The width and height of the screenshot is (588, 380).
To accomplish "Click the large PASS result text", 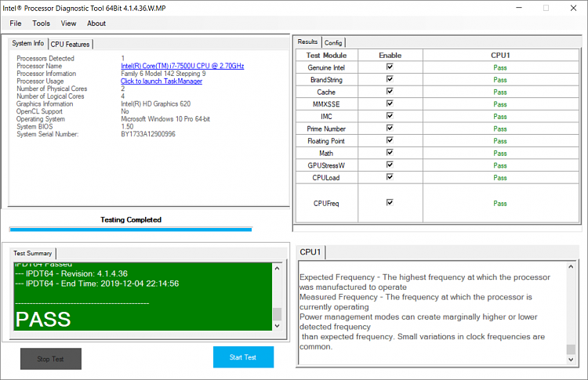I will (43, 320).
